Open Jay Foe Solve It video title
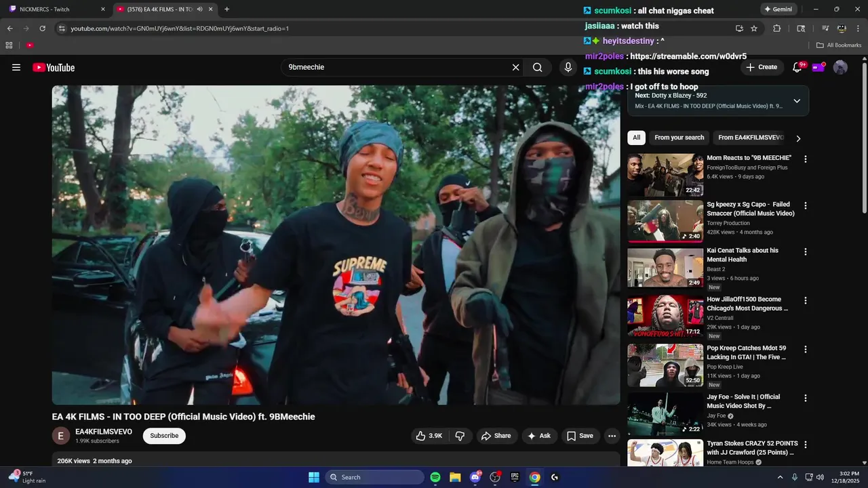This screenshot has width=868, height=488. pos(743,401)
